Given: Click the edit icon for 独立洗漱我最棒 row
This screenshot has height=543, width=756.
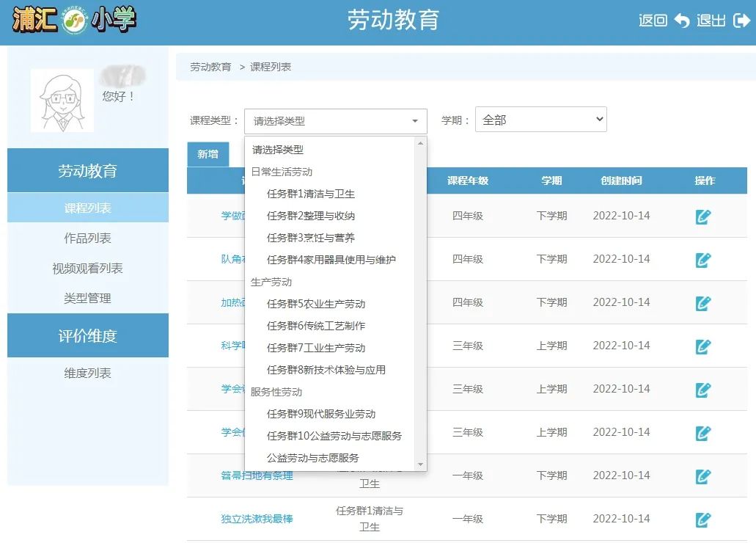Looking at the screenshot, I should [703, 520].
